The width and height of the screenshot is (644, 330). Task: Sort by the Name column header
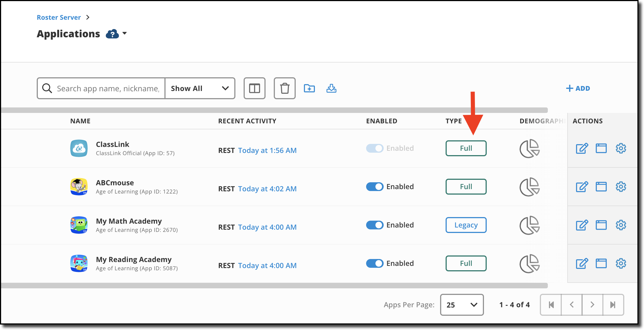[x=80, y=121]
